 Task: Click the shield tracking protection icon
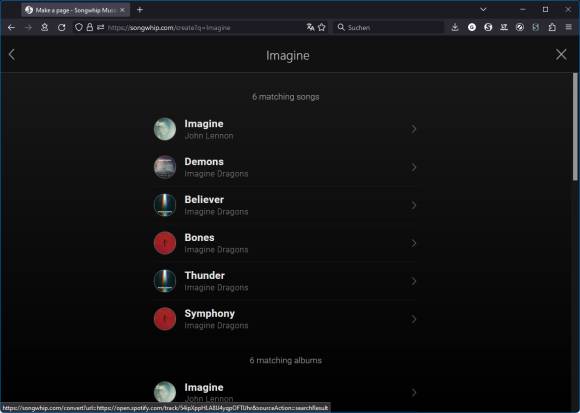click(78, 27)
